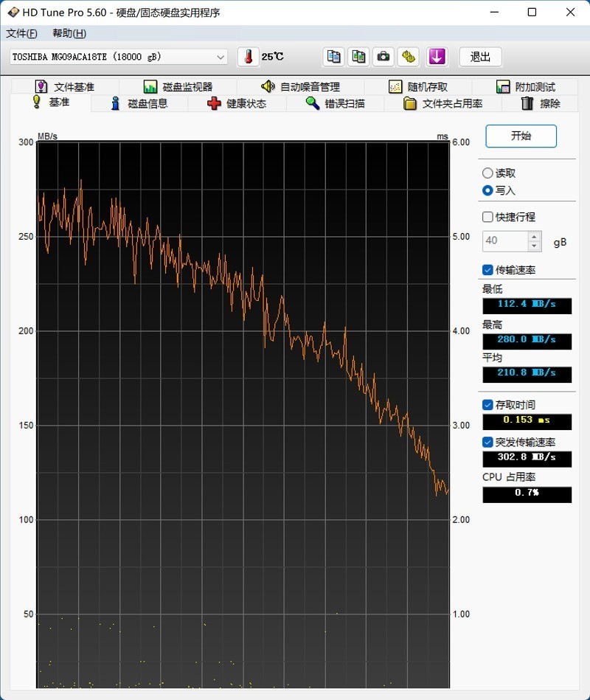Click the donate icon in the toolbar
Image resolution: width=590 pixels, height=700 pixels.
coord(409,57)
